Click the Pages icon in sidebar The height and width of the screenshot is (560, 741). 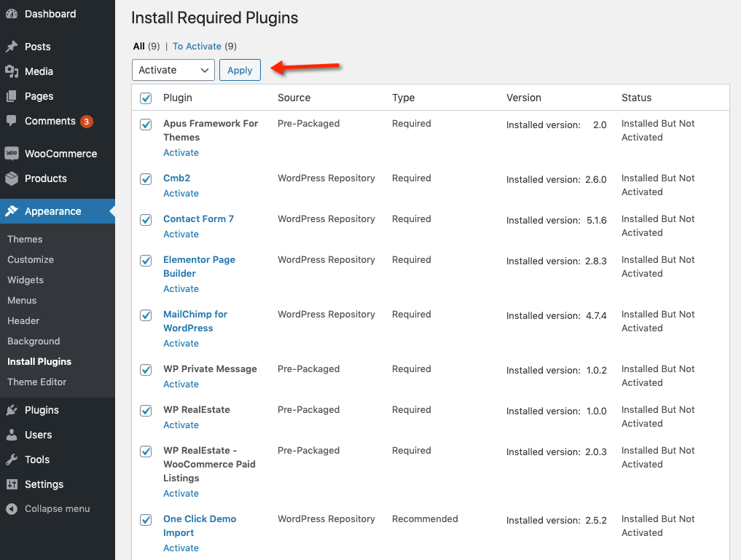[x=12, y=96]
